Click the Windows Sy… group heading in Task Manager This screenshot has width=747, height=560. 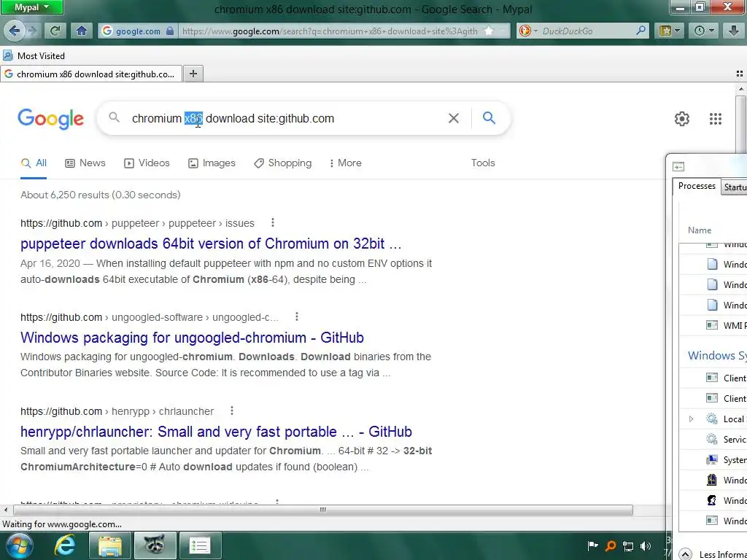pyautogui.click(x=717, y=355)
